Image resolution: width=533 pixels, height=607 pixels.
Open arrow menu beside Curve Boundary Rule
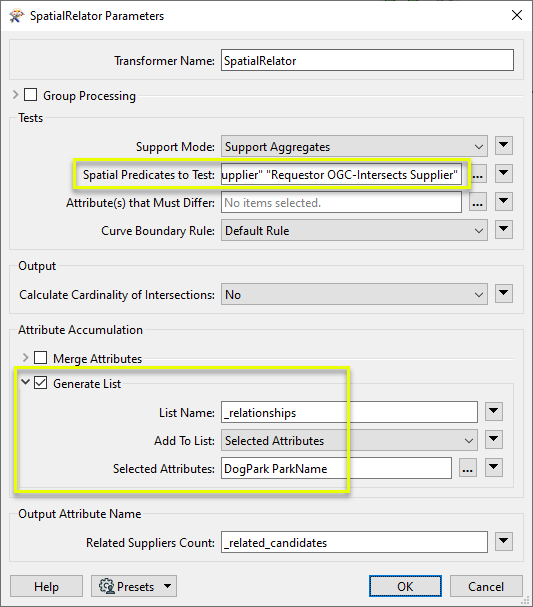504,230
